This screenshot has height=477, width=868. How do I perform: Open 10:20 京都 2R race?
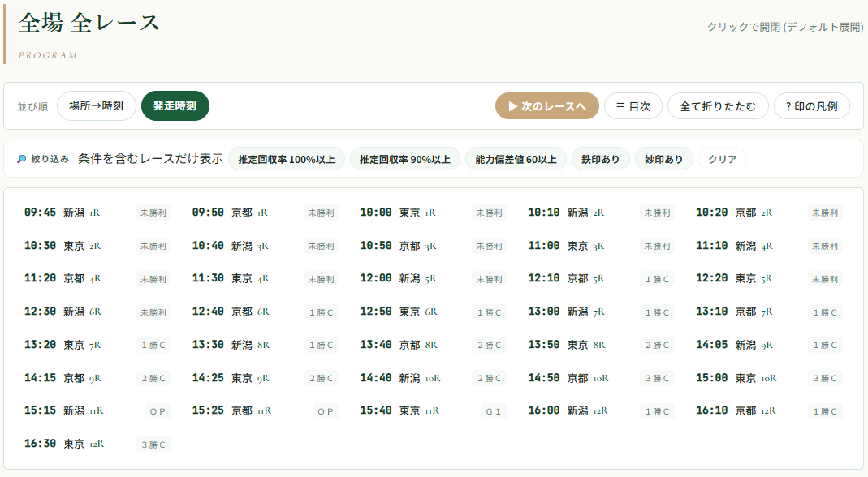[770, 213]
